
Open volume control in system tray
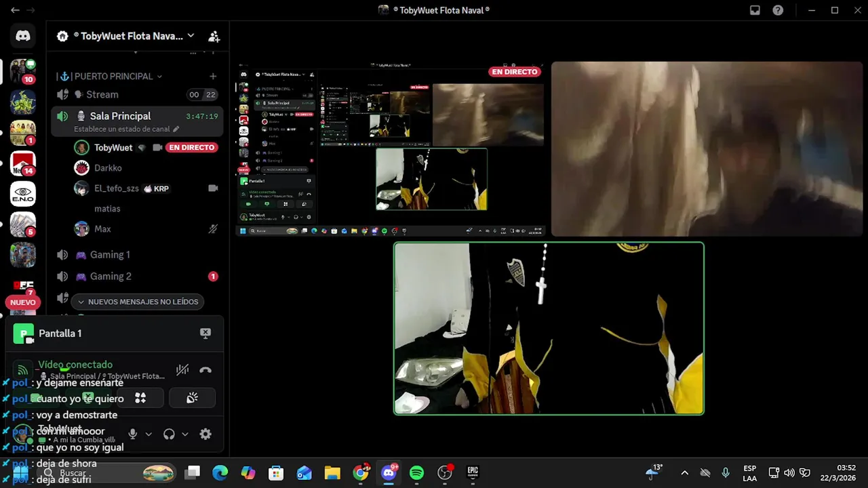[x=789, y=473]
